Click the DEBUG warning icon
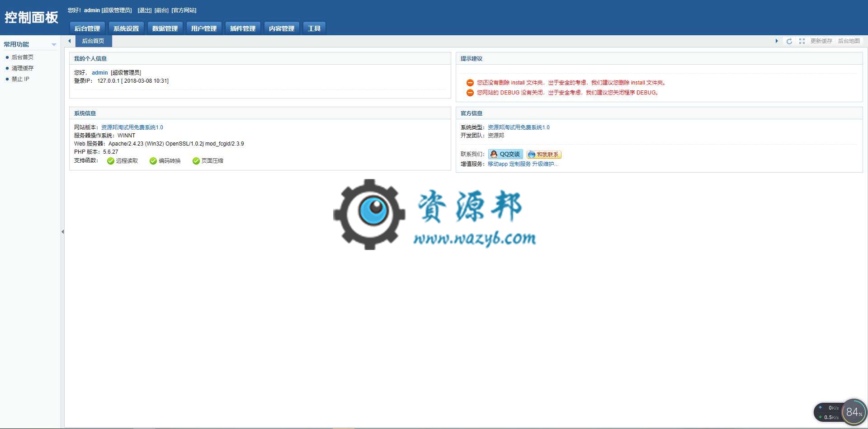This screenshot has width=868, height=429. point(470,93)
